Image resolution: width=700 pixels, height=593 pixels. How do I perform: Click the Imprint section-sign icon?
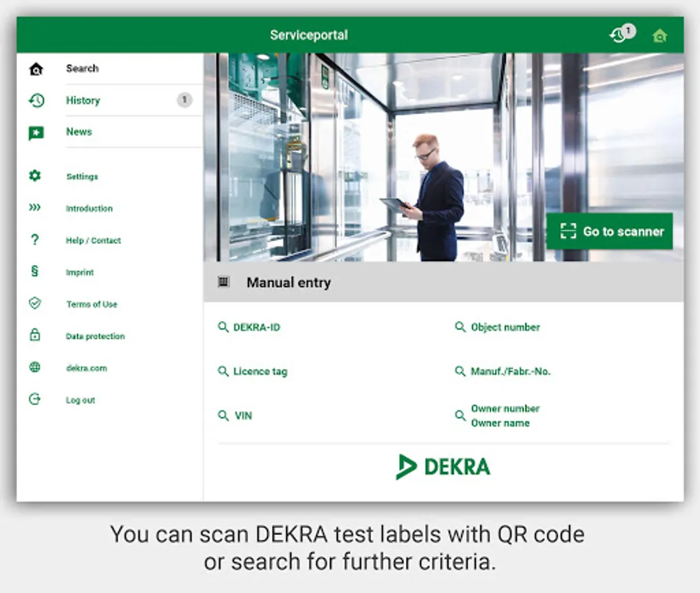pyautogui.click(x=35, y=271)
